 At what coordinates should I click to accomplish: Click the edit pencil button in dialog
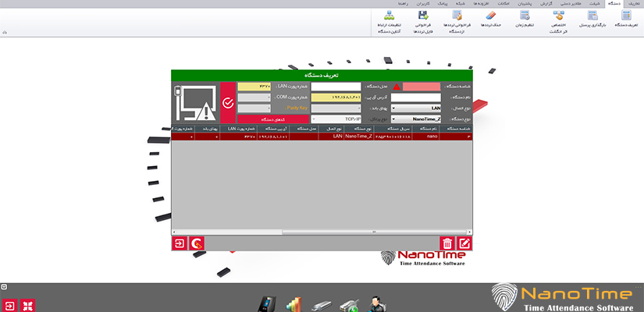tap(464, 243)
